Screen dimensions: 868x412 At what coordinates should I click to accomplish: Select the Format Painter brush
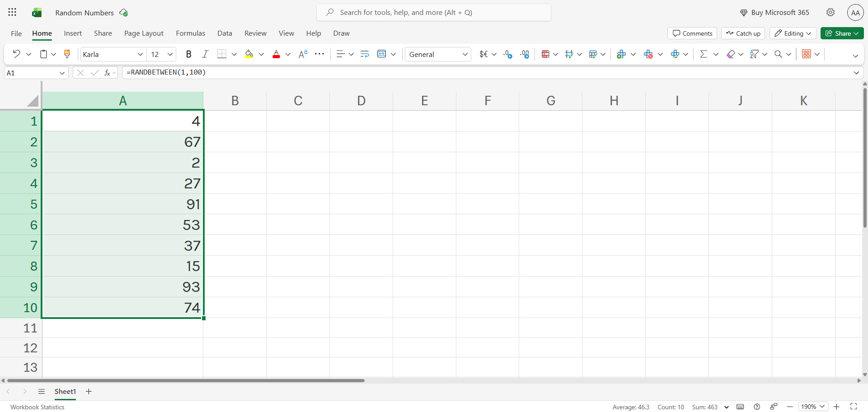tap(67, 54)
